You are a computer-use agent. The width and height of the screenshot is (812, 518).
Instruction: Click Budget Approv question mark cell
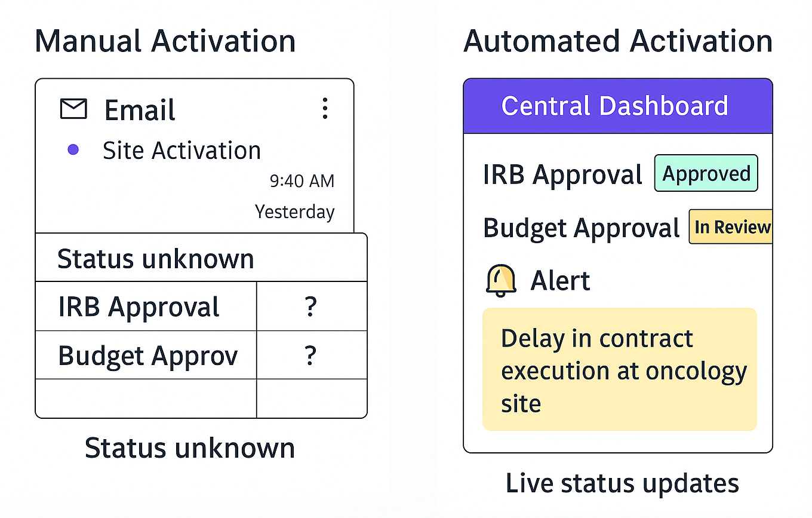312,355
